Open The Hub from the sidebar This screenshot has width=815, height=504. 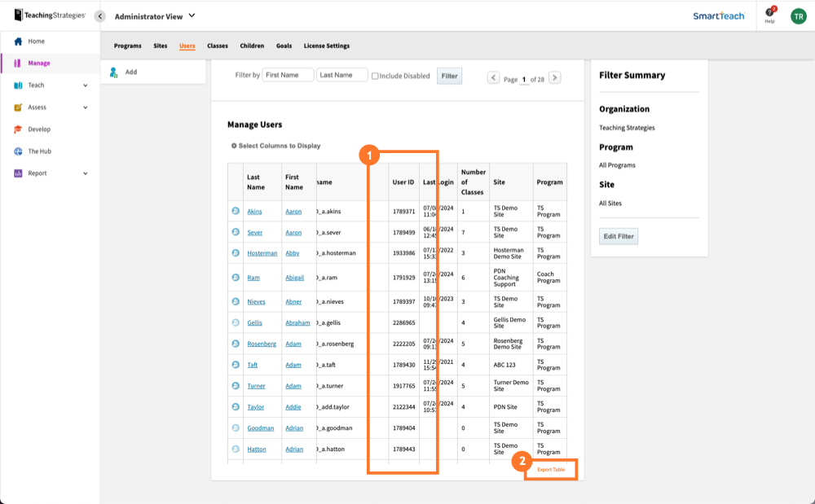[18, 151]
